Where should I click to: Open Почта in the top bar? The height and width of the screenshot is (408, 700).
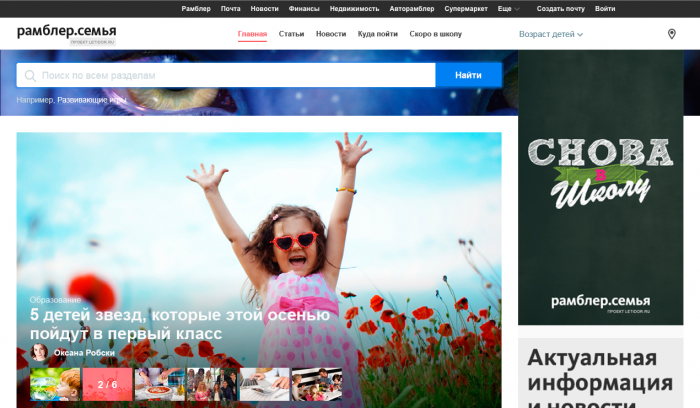230,8
